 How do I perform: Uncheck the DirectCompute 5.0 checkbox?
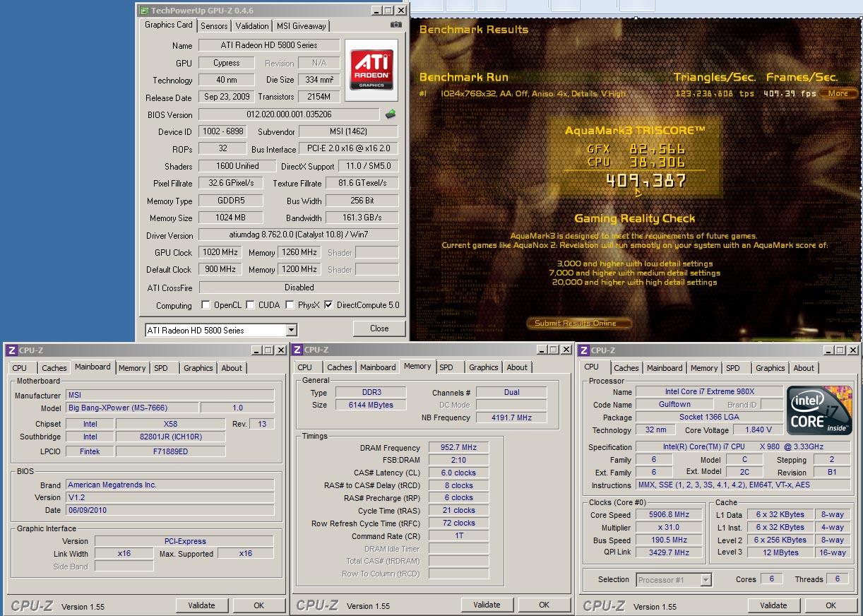(x=328, y=305)
